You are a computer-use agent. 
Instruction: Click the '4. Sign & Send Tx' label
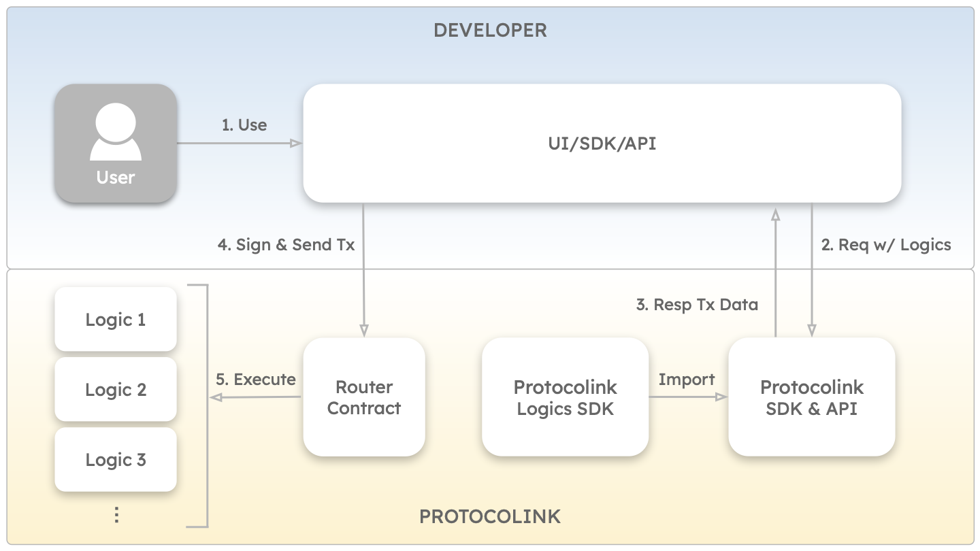click(x=287, y=245)
